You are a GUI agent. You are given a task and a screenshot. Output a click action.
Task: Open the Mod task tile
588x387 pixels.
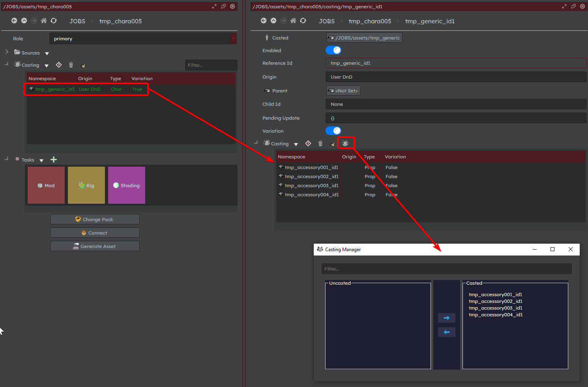tap(46, 185)
